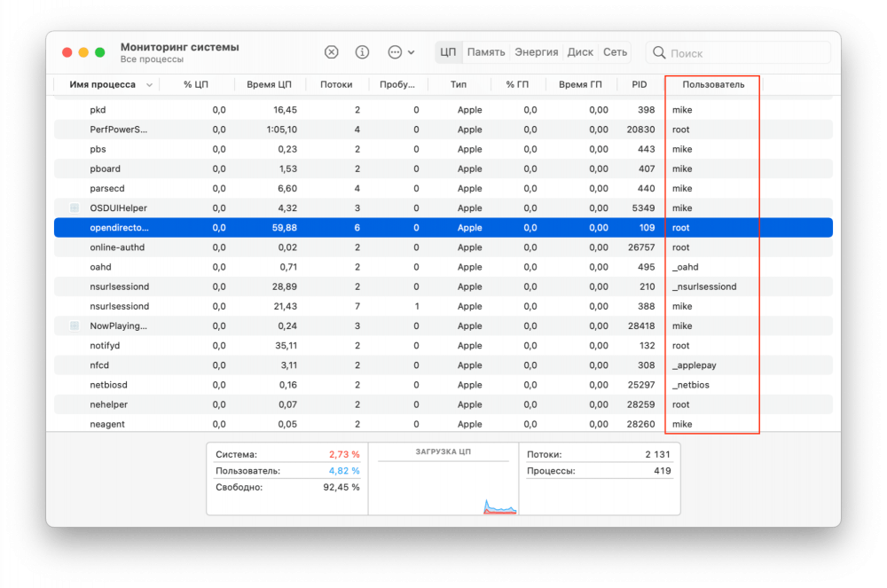Sort processes by PID column header
The image size is (887, 588).
pos(639,85)
